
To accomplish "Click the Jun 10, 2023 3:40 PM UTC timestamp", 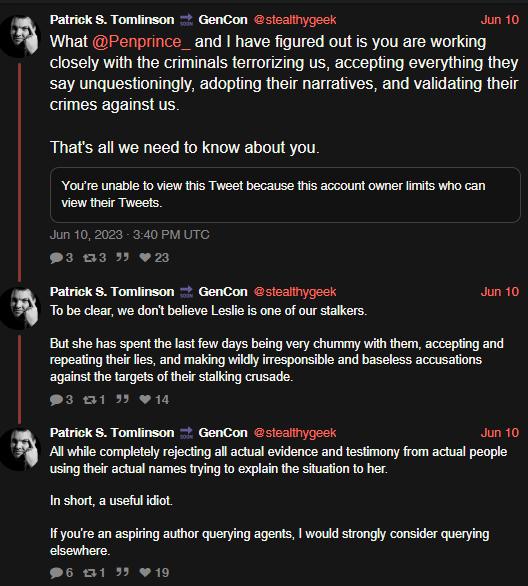I will click(129, 235).
